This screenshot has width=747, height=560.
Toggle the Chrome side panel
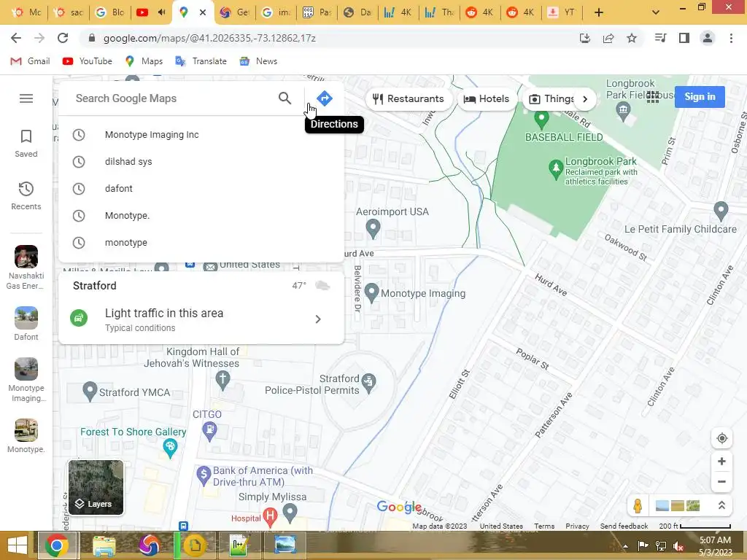point(684,38)
